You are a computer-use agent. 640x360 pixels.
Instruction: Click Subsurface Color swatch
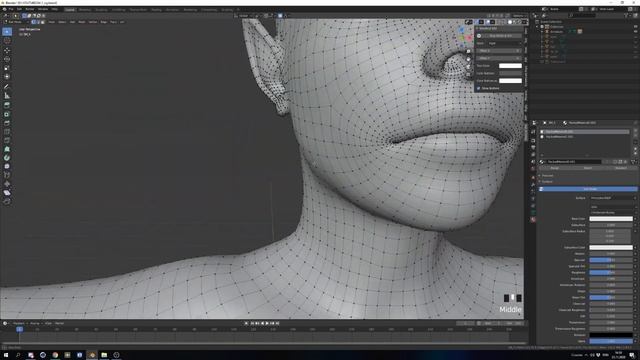[x=611, y=247]
